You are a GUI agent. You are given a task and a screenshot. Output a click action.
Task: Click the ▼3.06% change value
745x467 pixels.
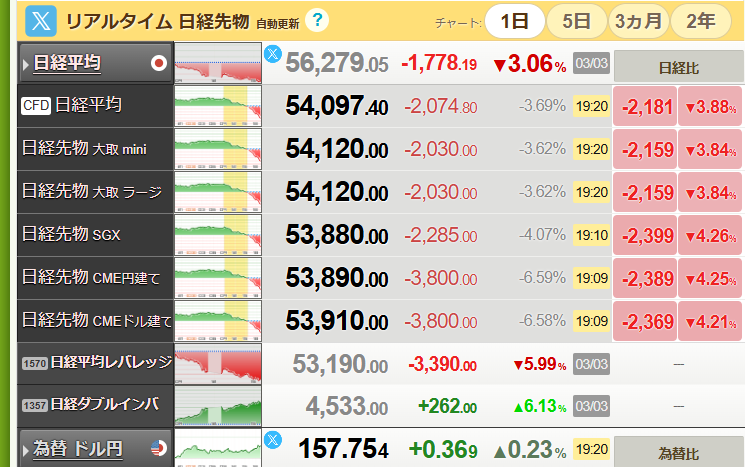[x=530, y=64]
